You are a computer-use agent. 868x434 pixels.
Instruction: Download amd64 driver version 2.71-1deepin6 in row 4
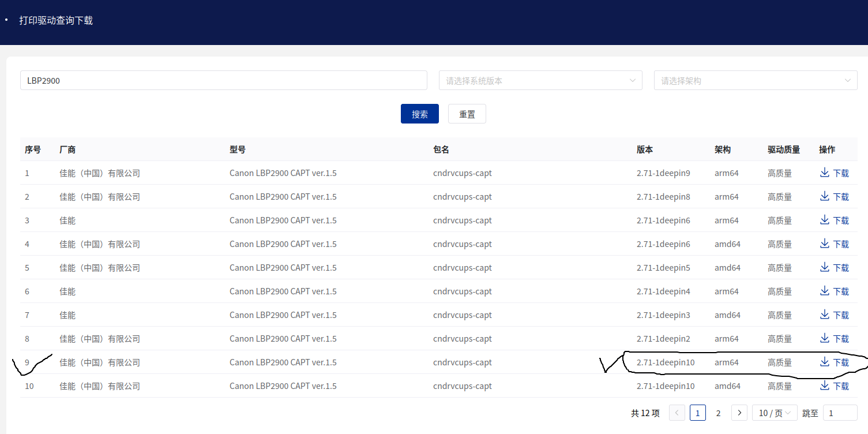834,244
